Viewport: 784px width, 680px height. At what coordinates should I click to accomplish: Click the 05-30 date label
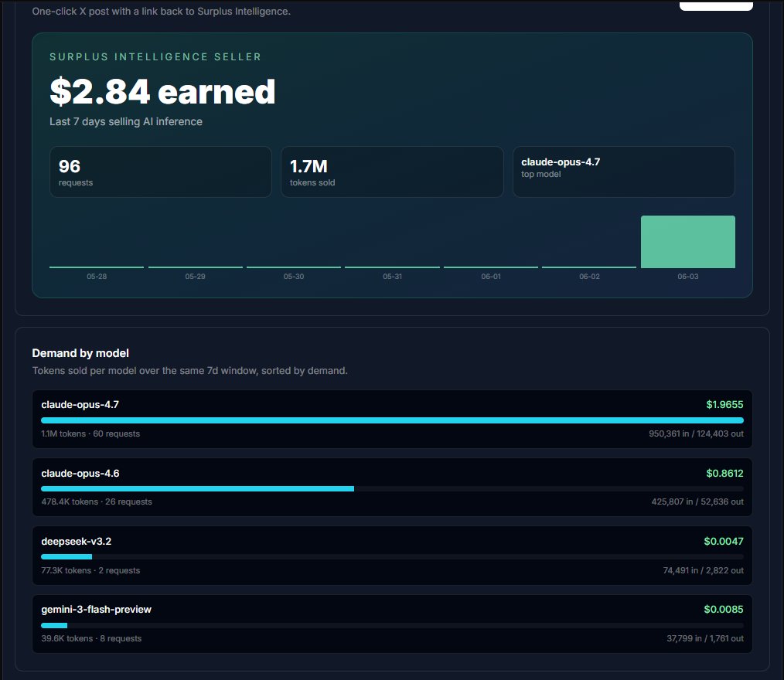(294, 277)
